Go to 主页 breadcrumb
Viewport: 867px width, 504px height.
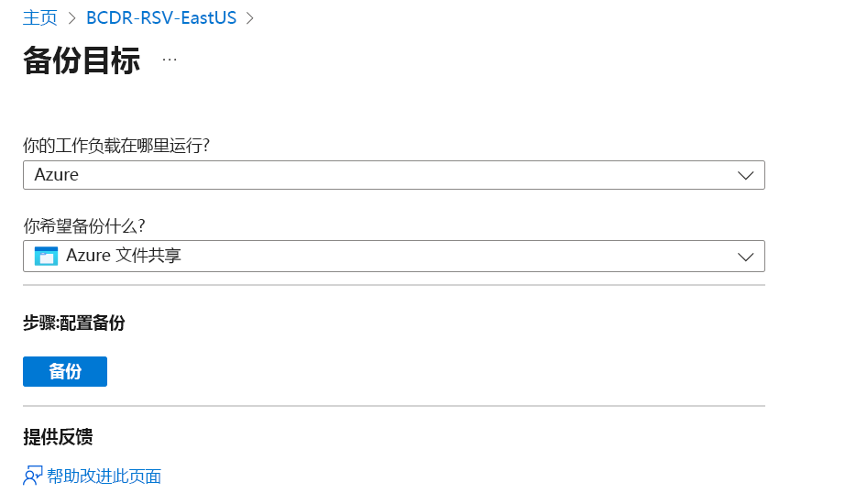(x=39, y=17)
